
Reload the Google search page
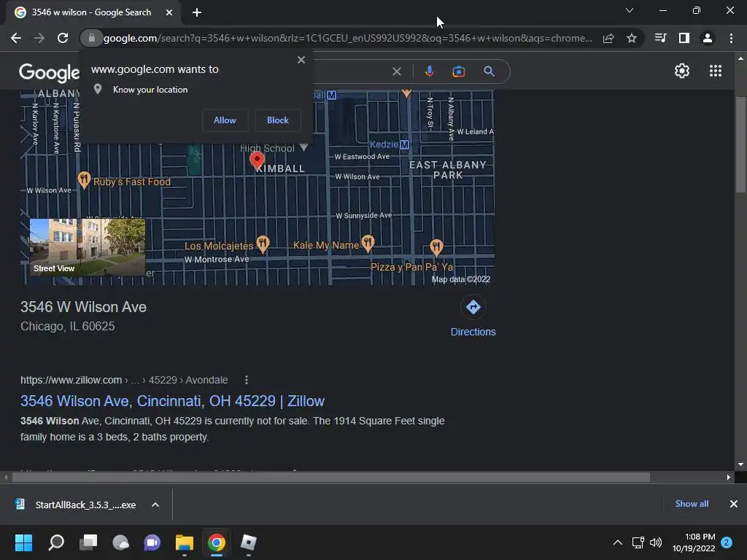click(x=63, y=38)
